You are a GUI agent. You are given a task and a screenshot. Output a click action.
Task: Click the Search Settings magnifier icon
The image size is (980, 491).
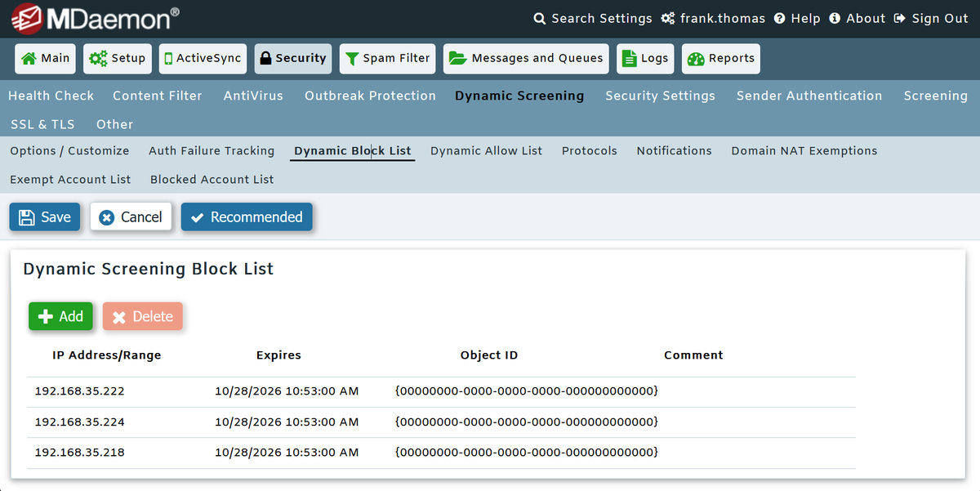(x=539, y=18)
